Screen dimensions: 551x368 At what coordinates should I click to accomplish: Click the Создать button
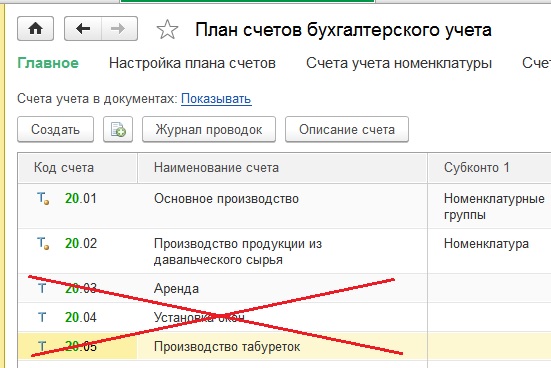point(56,129)
